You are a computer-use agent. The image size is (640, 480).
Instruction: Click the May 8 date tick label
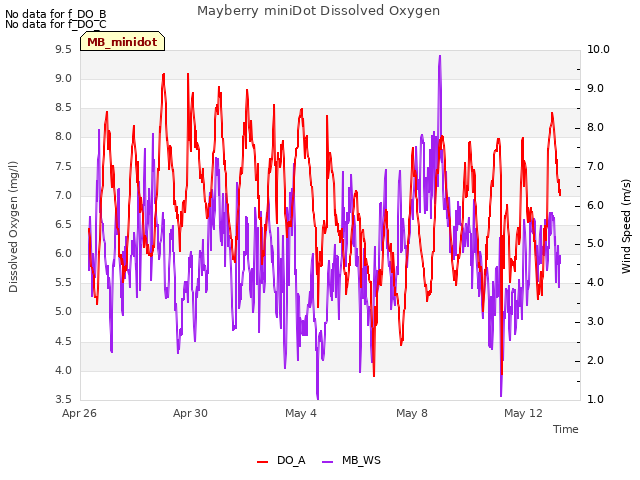click(x=412, y=413)
